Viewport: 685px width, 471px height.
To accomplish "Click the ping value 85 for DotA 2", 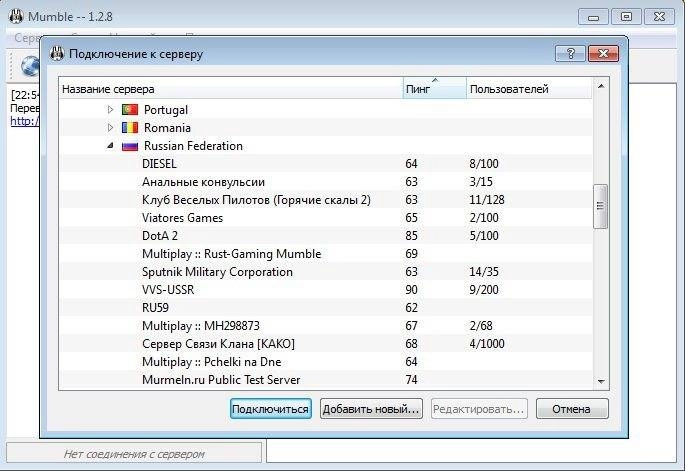I will point(411,236).
